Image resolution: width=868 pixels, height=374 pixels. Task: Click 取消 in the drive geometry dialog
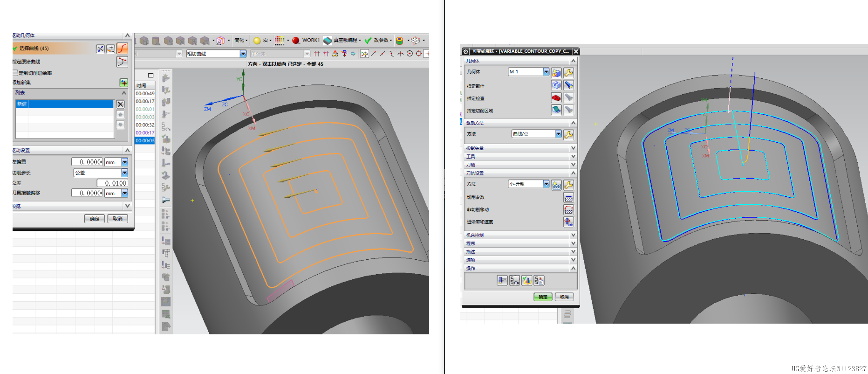click(117, 219)
